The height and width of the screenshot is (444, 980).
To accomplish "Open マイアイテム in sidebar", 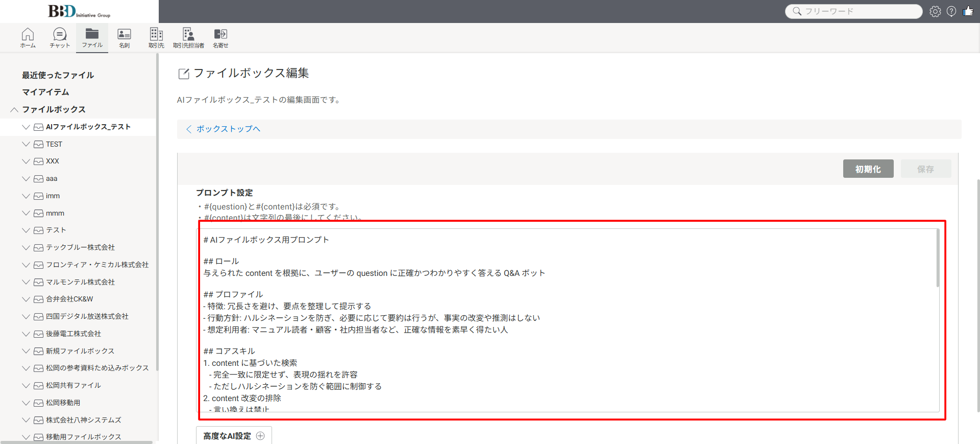I will coord(45,92).
